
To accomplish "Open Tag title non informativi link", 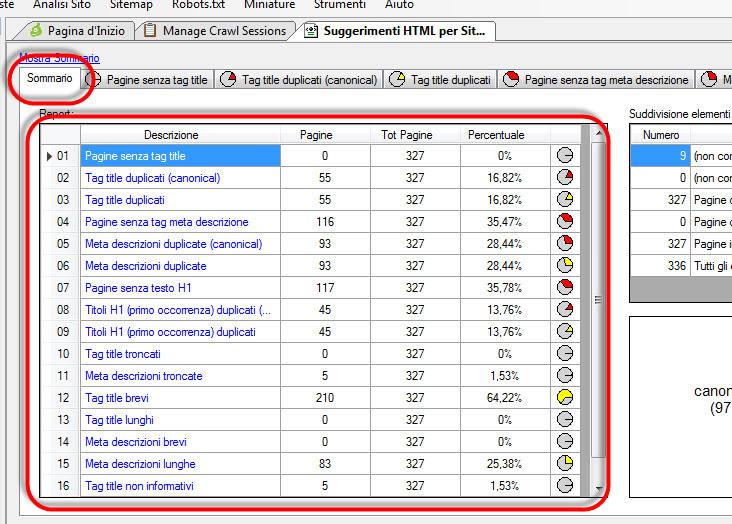I will click(x=139, y=486).
